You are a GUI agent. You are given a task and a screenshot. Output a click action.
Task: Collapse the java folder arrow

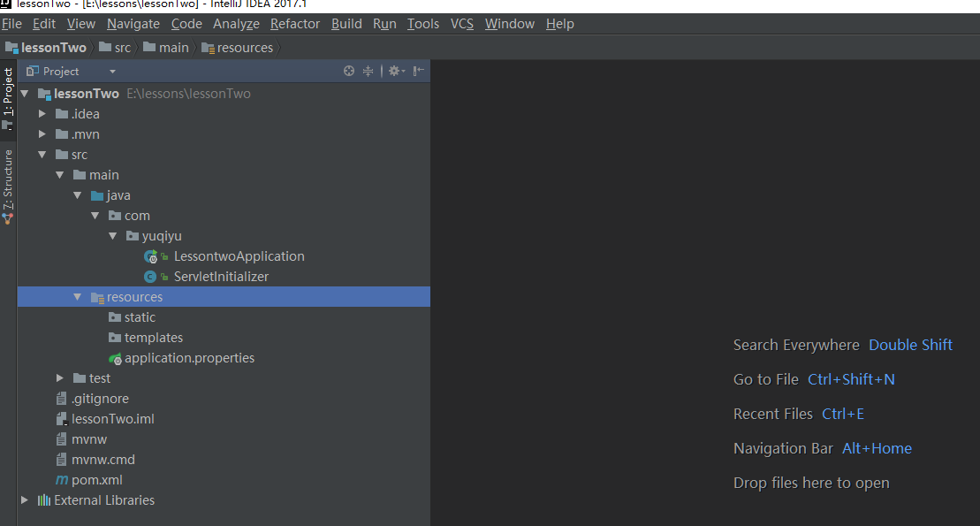pos(78,195)
